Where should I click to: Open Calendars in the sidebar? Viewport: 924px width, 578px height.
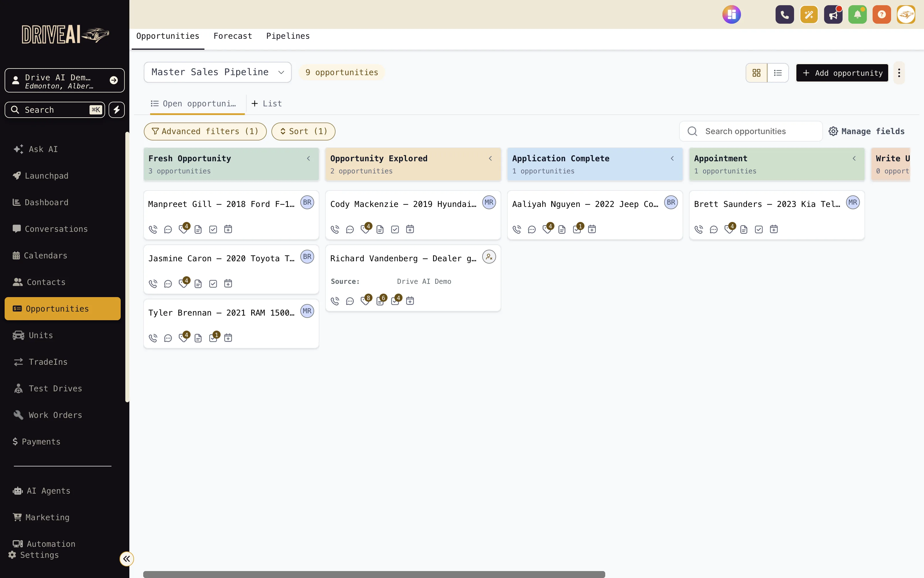click(63, 255)
